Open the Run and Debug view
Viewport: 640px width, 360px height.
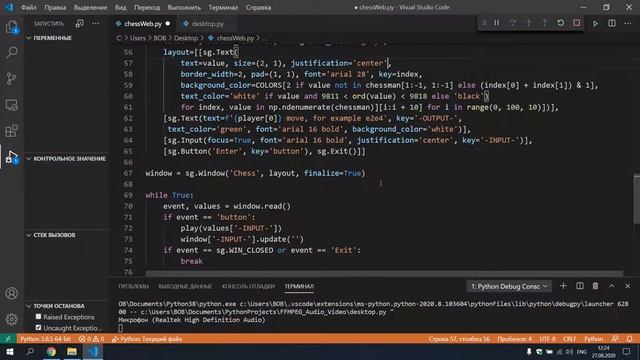pyautogui.click(x=11, y=157)
